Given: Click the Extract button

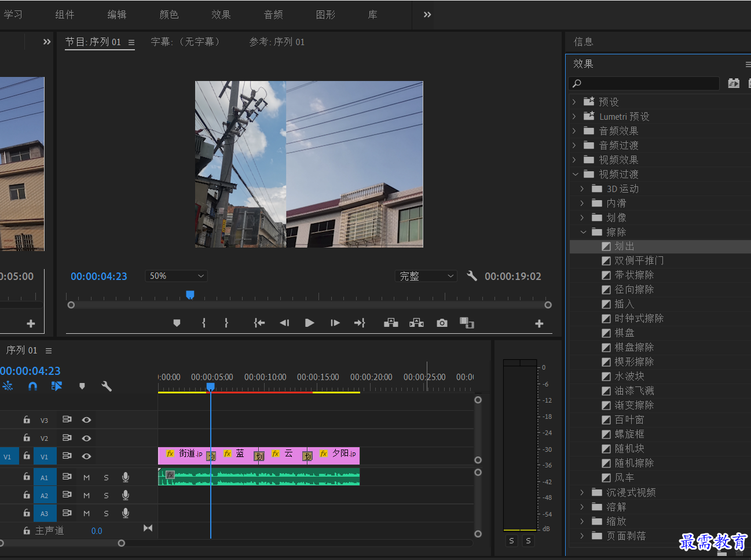Looking at the screenshot, I should (x=416, y=323).
